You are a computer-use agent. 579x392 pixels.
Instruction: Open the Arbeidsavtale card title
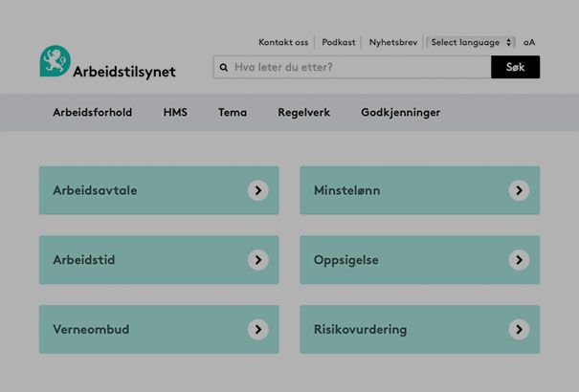tap(95, 190)
